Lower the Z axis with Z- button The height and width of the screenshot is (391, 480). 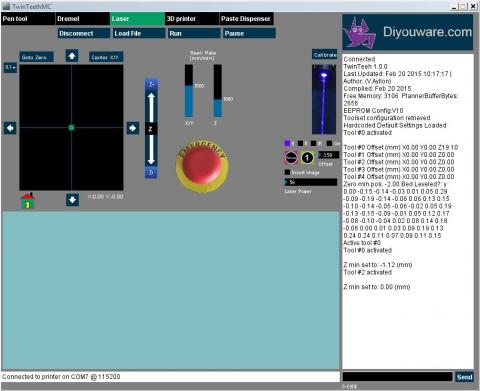point(151,172)
